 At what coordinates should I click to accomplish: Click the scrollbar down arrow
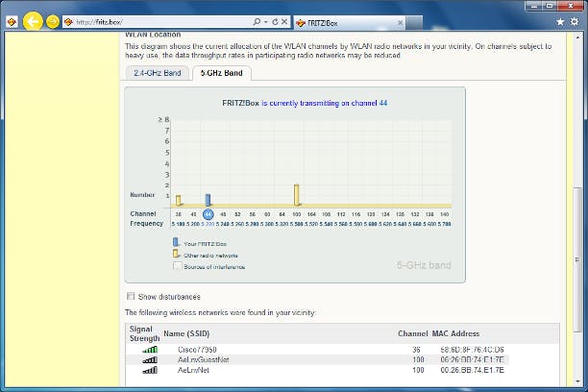coord(577,381)
